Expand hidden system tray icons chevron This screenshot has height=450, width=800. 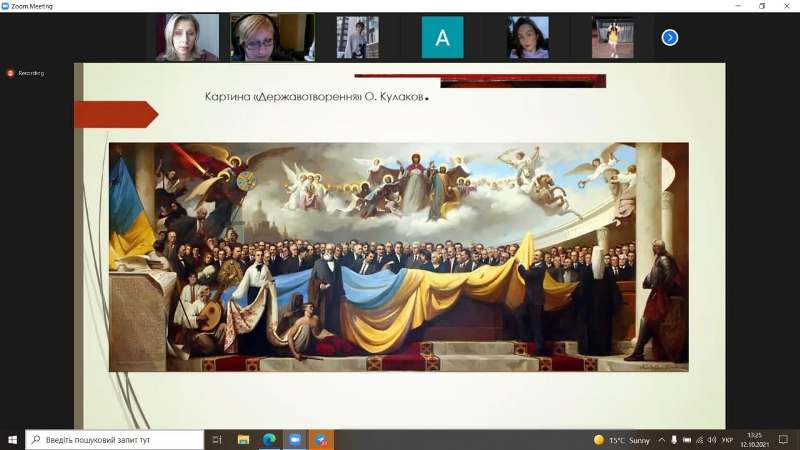(x=661, y=440)
